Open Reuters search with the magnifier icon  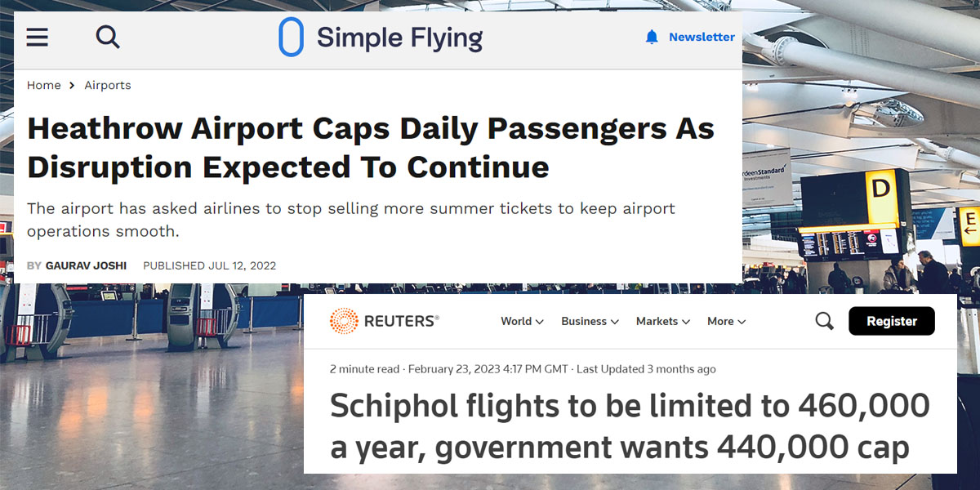(x=823, y=321)
